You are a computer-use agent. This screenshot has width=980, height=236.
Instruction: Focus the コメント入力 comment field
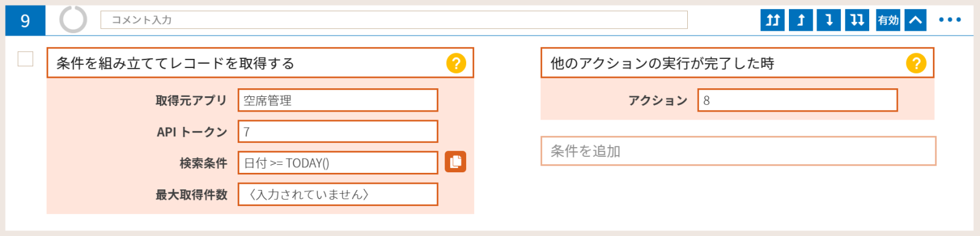tap(394, 20)
